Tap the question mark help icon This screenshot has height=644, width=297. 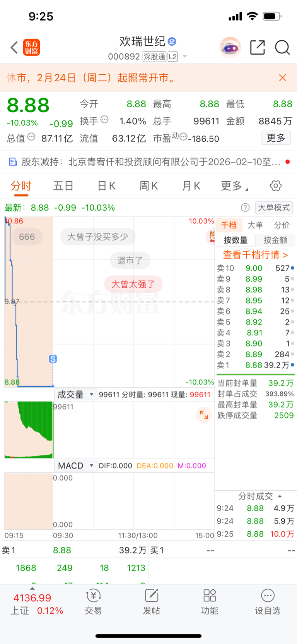pyautogui.click(x=245, y=208)
